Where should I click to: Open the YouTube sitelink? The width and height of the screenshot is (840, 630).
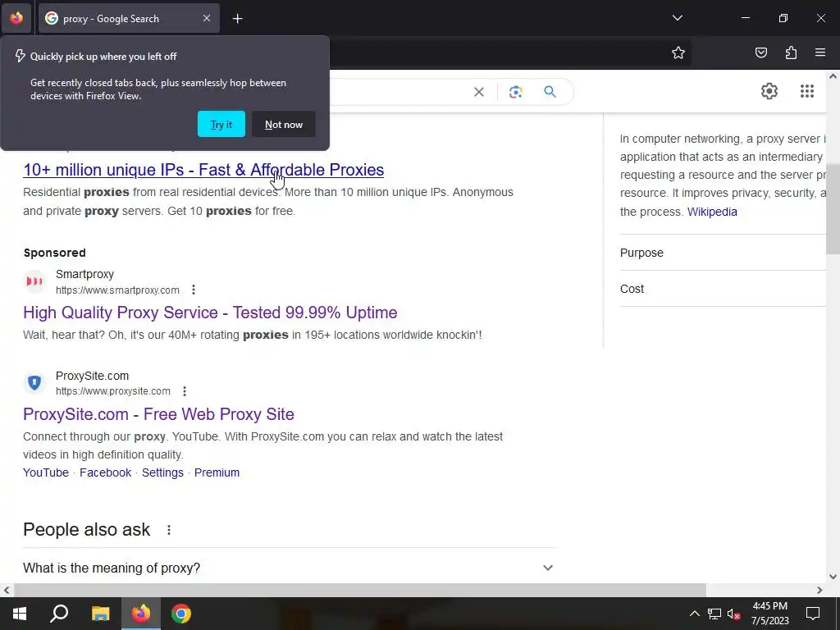tap(46, 472)
